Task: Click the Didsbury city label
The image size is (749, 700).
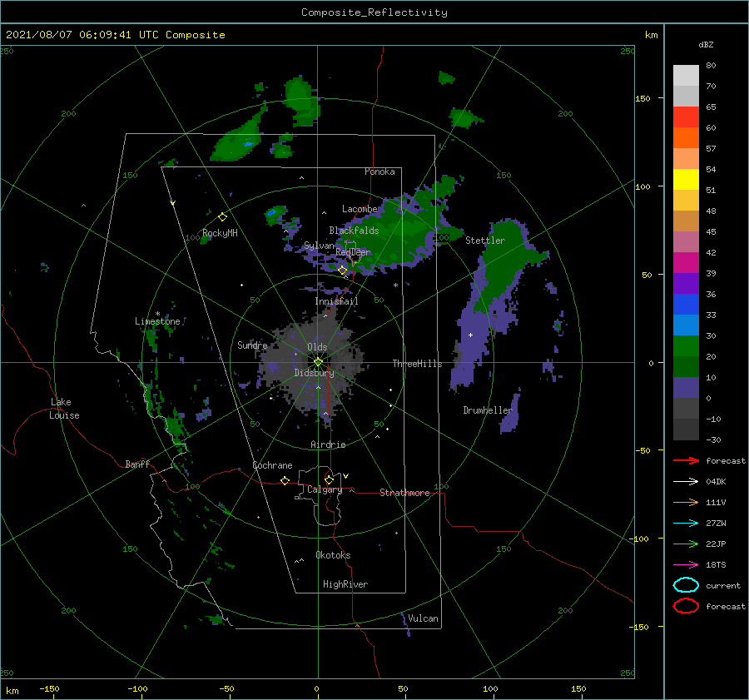Action: tap(314, 373)
